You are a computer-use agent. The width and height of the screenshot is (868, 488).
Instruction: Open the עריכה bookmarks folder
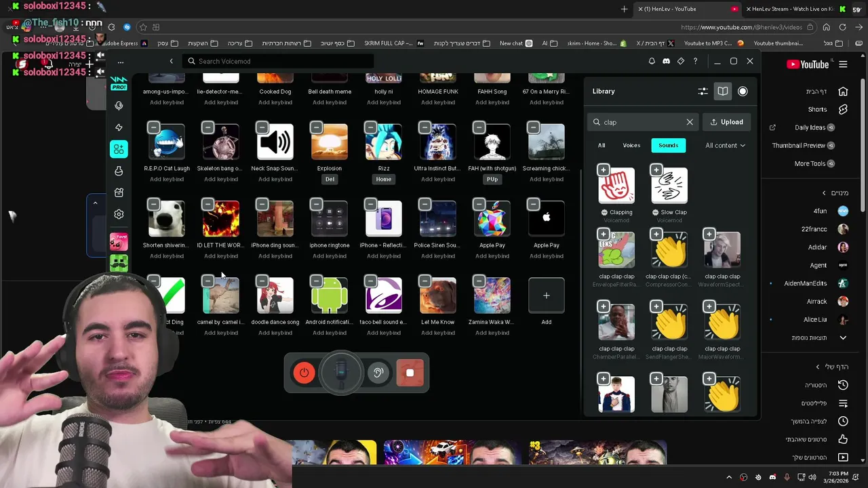[240, 43]
